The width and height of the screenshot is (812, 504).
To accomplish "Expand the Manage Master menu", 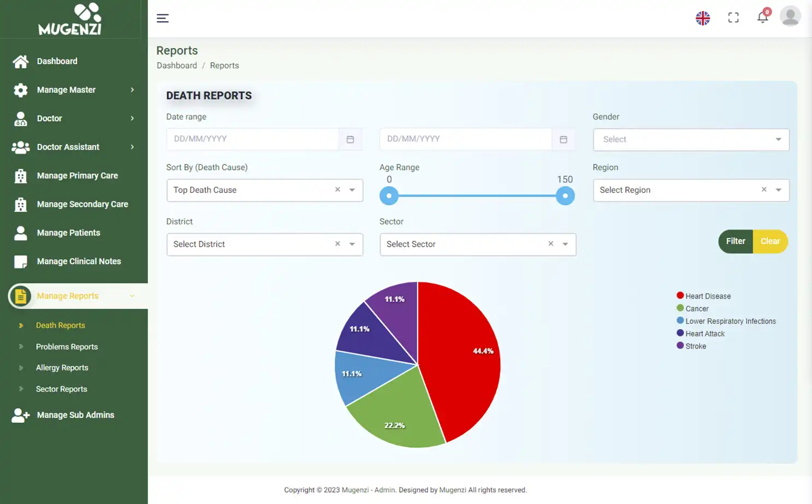I will pyautogui.click(x=74, y=90).
